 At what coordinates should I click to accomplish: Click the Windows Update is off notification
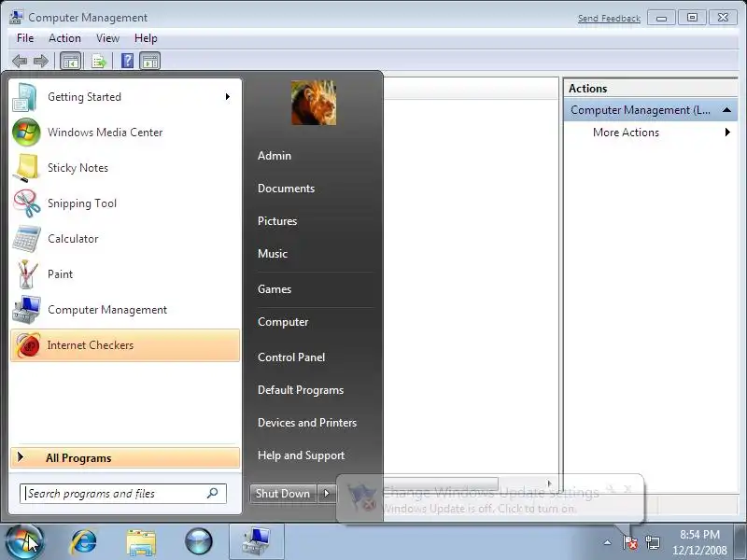(x=489, y=499)
